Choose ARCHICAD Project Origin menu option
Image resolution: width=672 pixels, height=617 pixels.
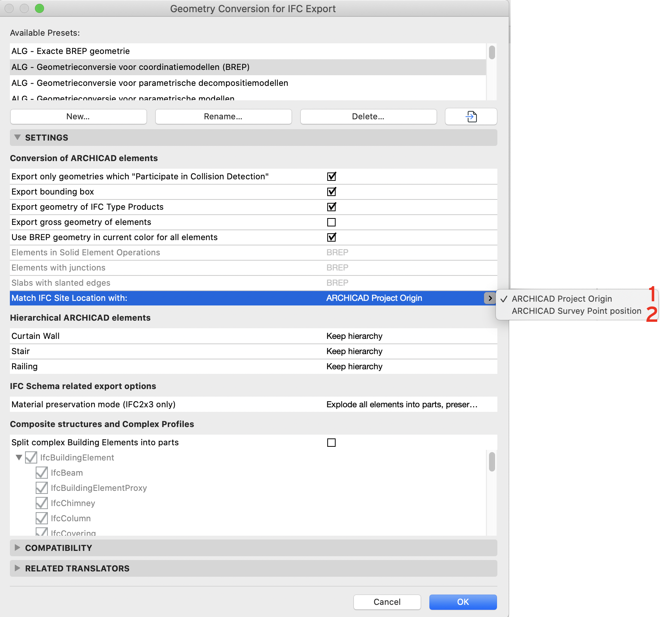(x=562, y=299)
